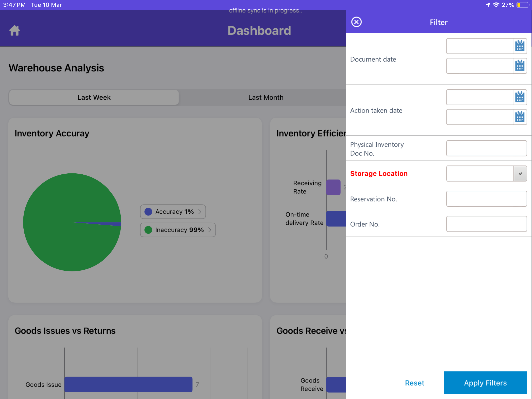Viewport: 532px width, 399px height.
Task: Click the Goods Issue bar in chart
Action: 128,384
